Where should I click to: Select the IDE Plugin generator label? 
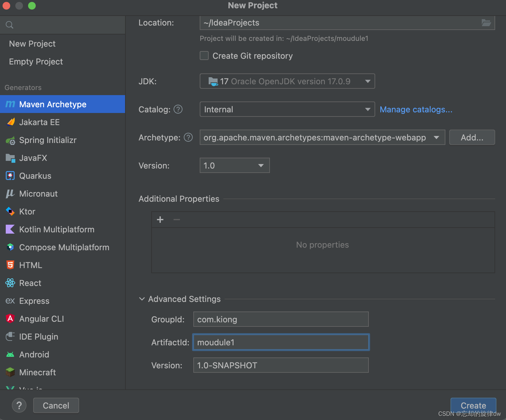tap(39, 337)
